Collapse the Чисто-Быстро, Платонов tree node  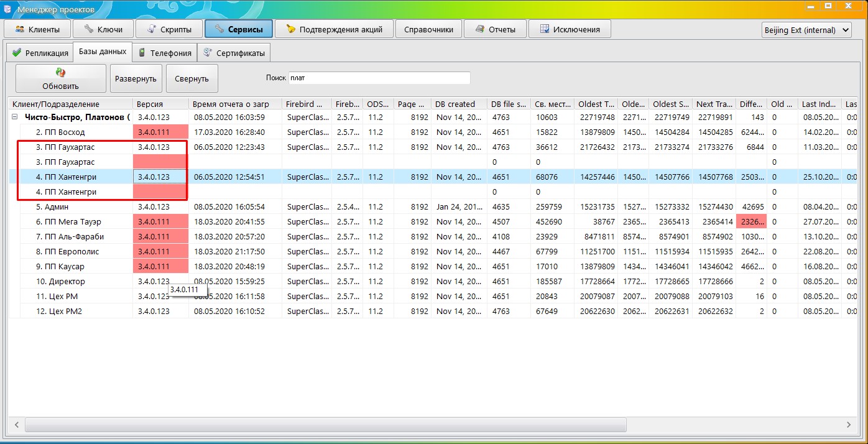[14, 117]
